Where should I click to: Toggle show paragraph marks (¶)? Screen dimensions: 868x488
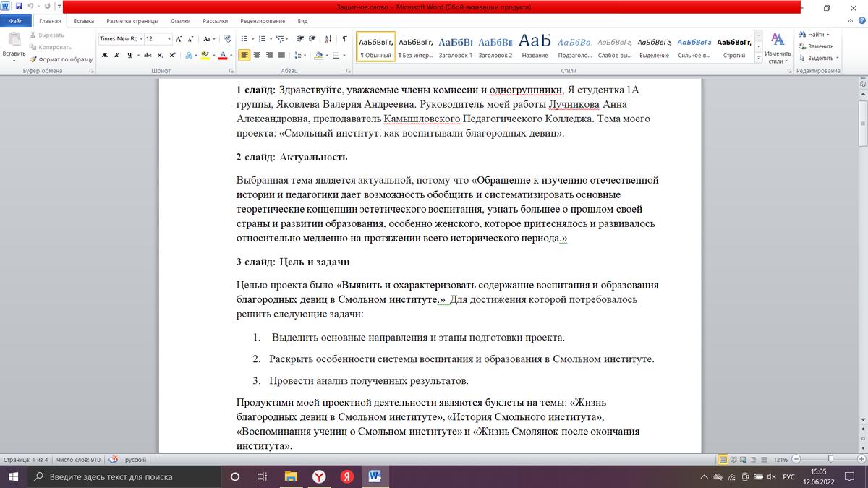point(345,39)
